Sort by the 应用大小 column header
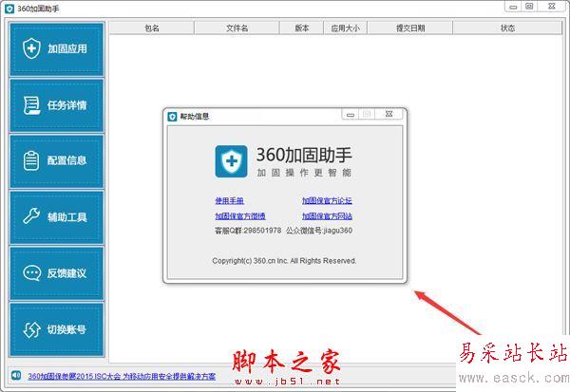The height and width of the screenshot is (392, 570). tap(346, 28)
